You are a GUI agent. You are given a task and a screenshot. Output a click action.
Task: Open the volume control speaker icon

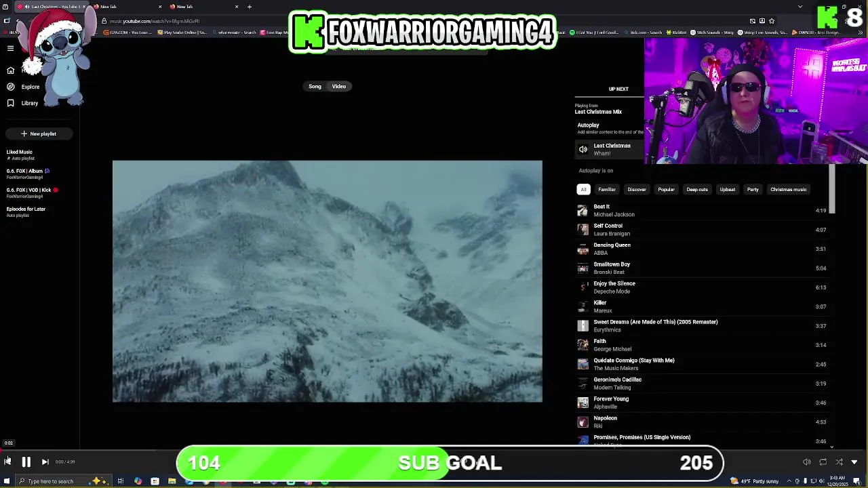807,462
